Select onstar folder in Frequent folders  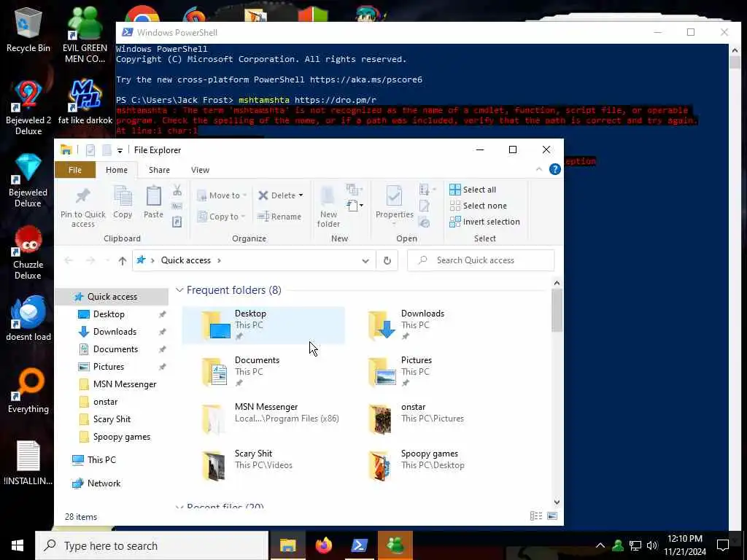[429, 419]
